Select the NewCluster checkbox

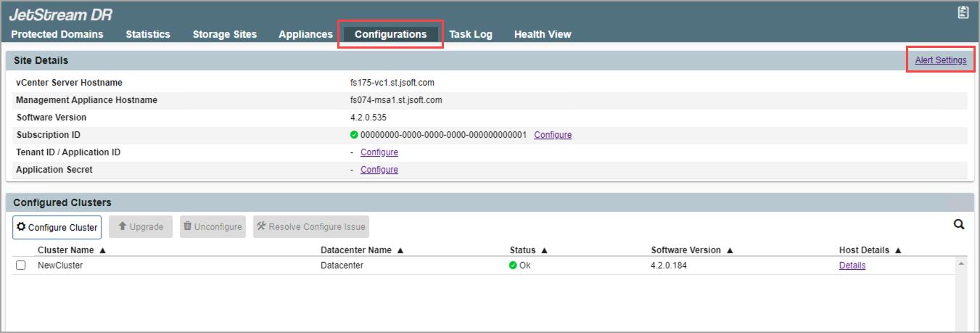pyautogui.click(x=21, y=266)
